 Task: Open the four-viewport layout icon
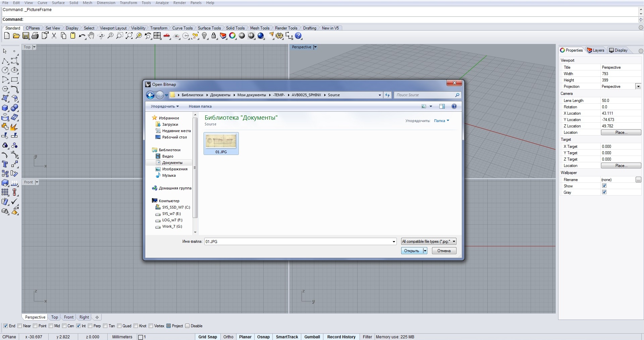pyautogui.click(x=157, y=36)
